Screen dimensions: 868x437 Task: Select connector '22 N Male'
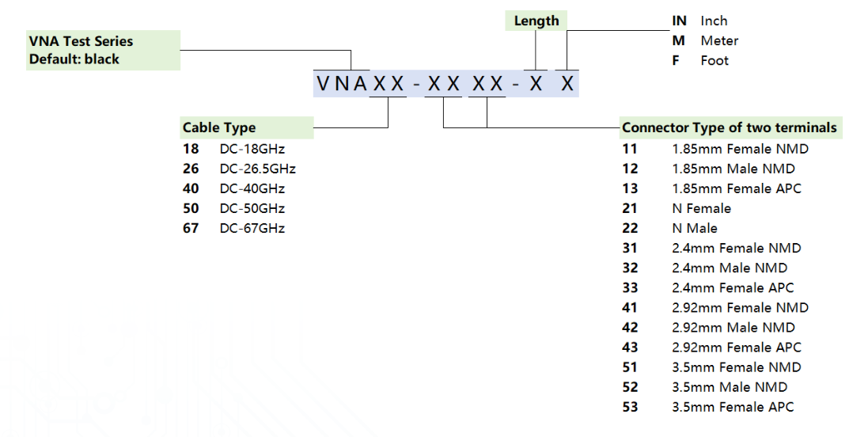click(x=670, y=228)
